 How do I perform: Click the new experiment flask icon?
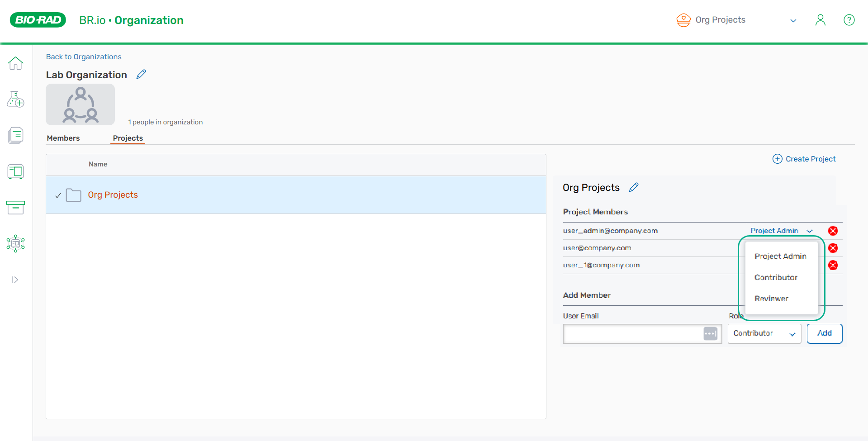point(15,99)
